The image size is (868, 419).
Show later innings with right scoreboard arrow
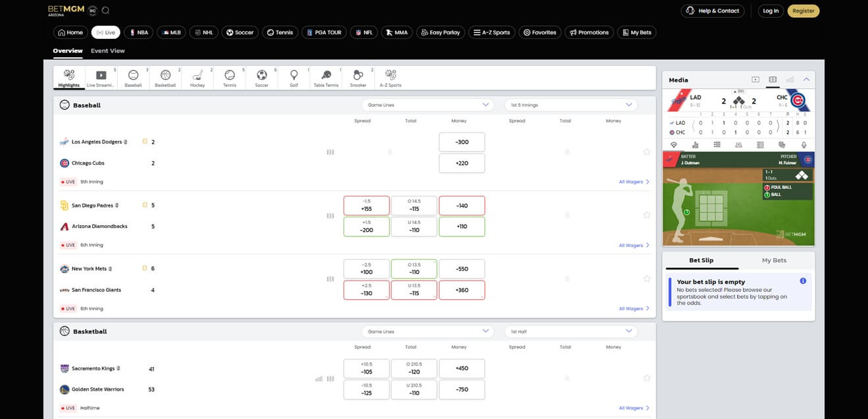779,127
